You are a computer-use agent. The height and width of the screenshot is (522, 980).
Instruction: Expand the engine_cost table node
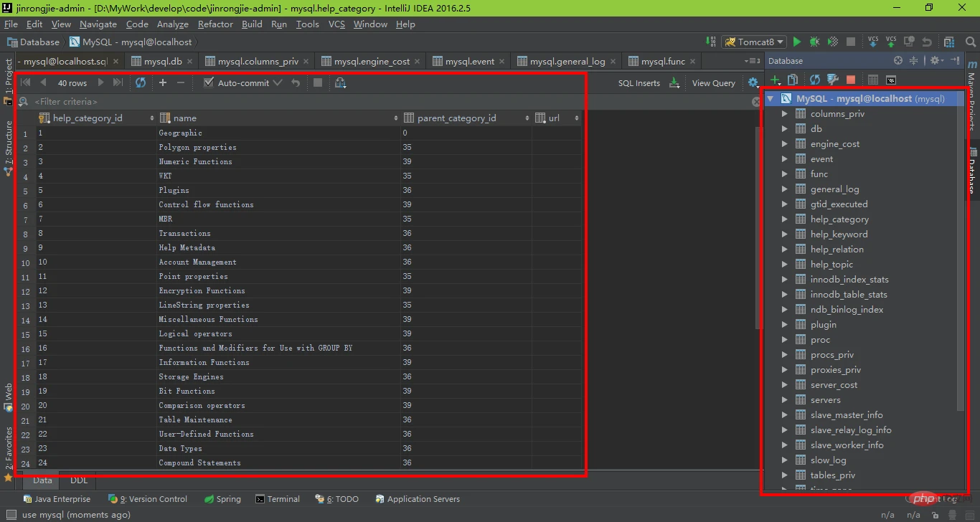click(x=784, y=144)
